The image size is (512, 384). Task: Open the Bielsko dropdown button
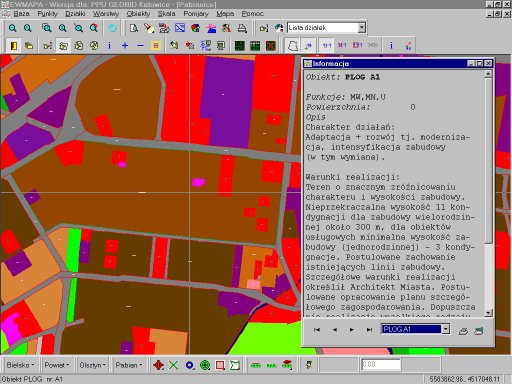[x=20, y=365]
